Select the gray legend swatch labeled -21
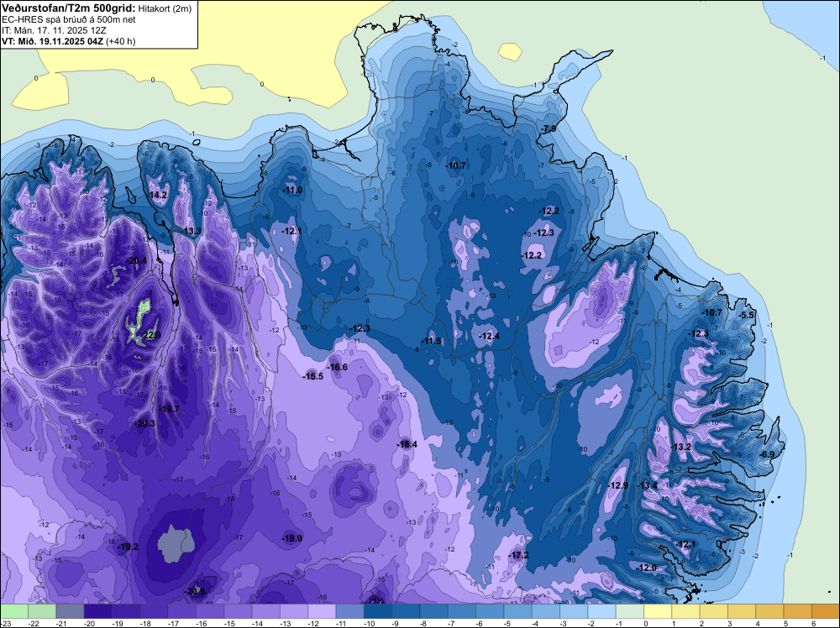 coord(71,611)
